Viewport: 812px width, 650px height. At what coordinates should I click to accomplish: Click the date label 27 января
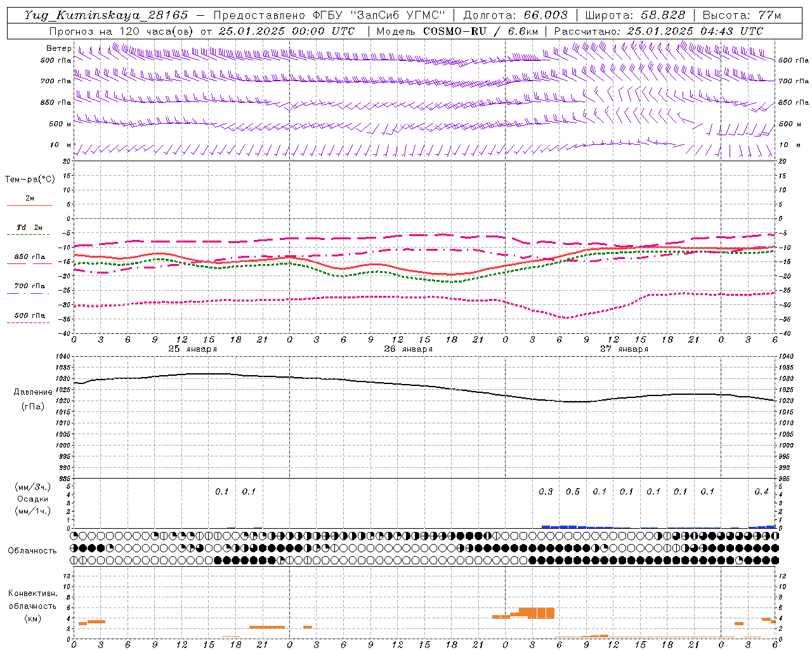(624, 349)
